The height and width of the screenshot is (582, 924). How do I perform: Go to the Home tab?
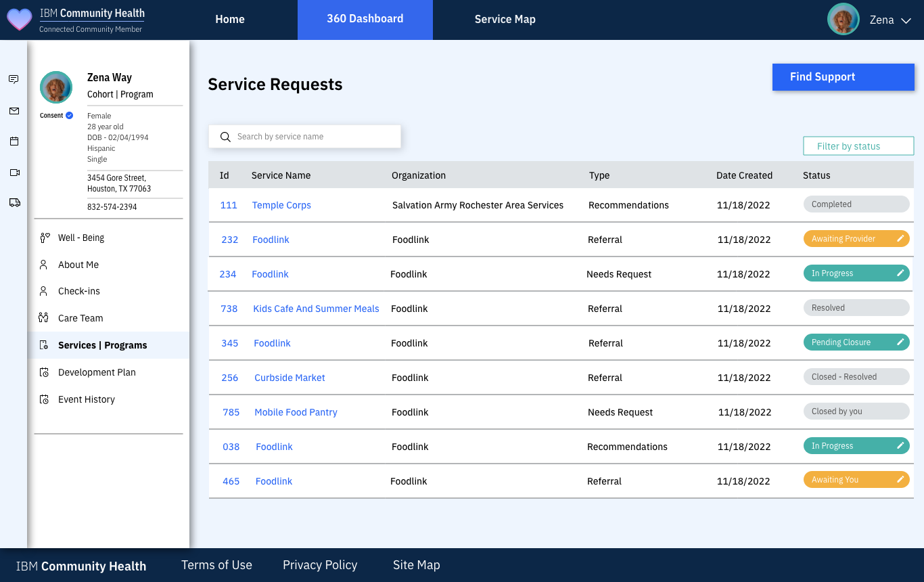pos(230,20)
